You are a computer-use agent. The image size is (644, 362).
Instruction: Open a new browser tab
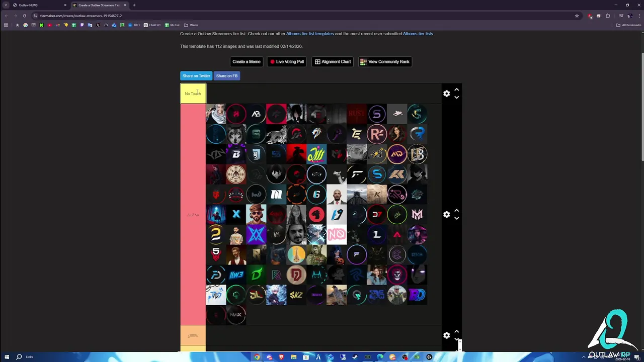point(134,5)
